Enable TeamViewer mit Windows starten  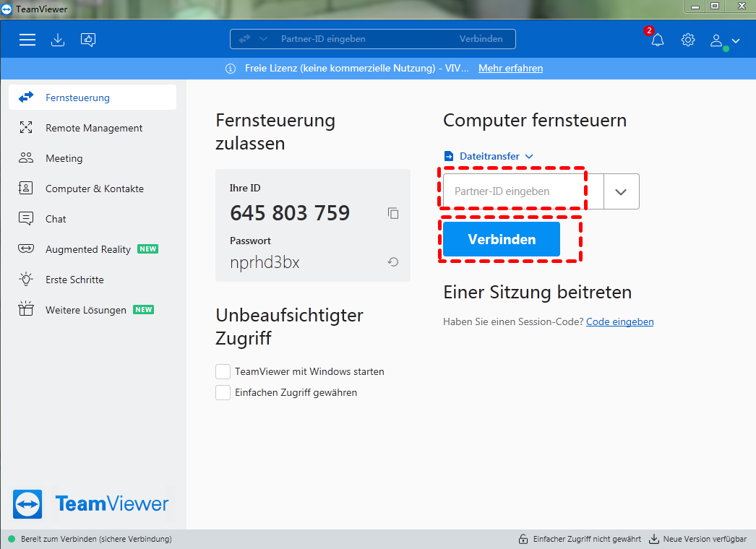tap(223, 371)
